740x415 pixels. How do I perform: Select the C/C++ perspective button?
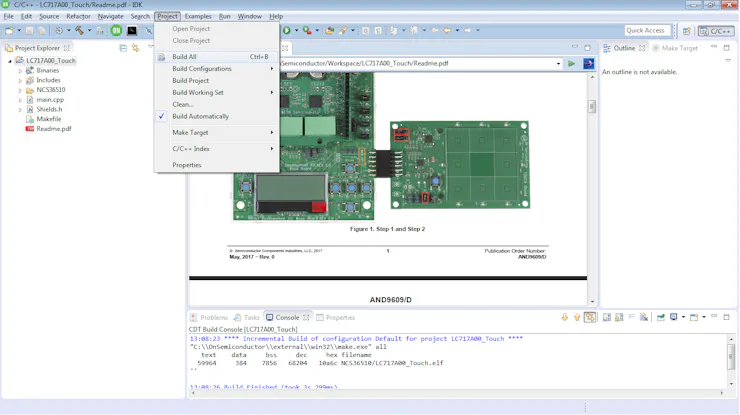(716, 31)
